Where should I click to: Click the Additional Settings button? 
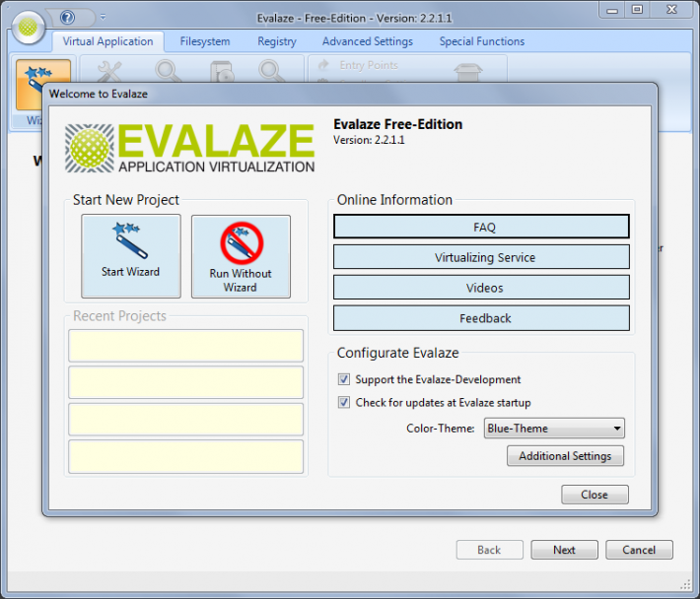pyautogui.click(x=565, y=456)
